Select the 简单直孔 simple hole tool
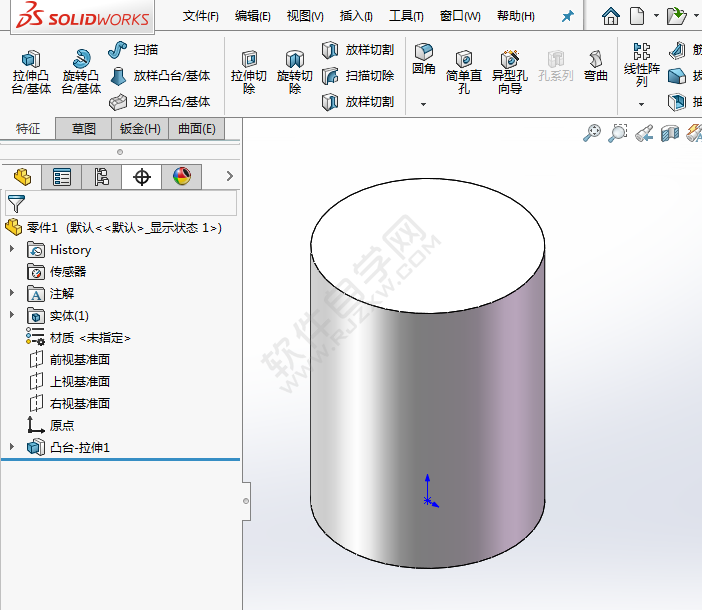Image resolution: width=702 pixels, height=610 pixels. pos(464,73)
